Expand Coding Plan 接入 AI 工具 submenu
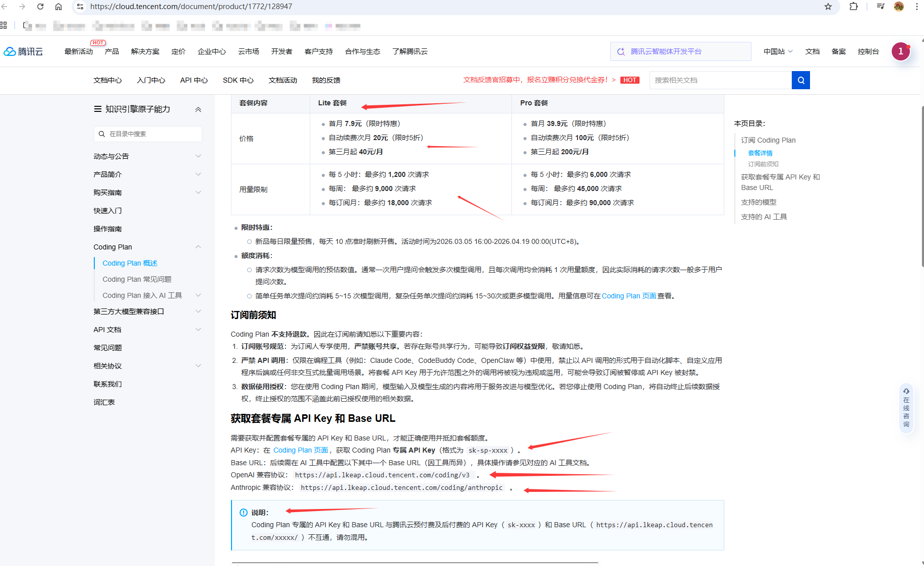This screenshot has height=566, width=924. click(x=198, y=295)
